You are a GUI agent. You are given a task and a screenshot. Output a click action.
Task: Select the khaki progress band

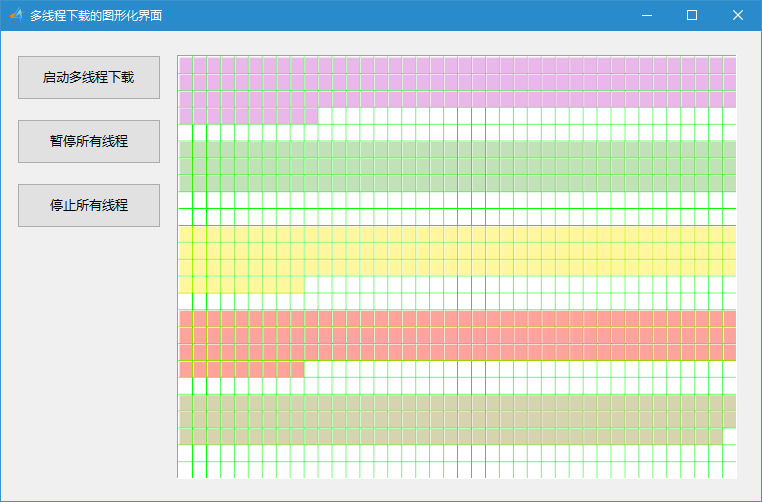coord(457,420)
